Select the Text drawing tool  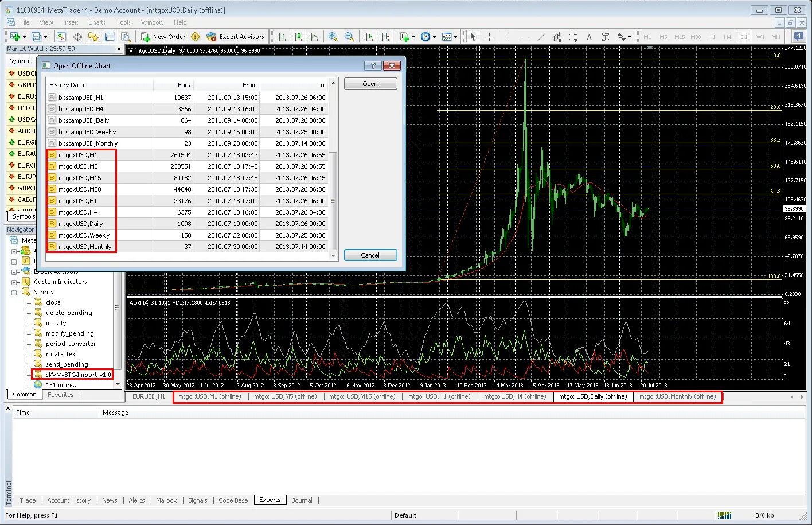click(x=589, y=37)
